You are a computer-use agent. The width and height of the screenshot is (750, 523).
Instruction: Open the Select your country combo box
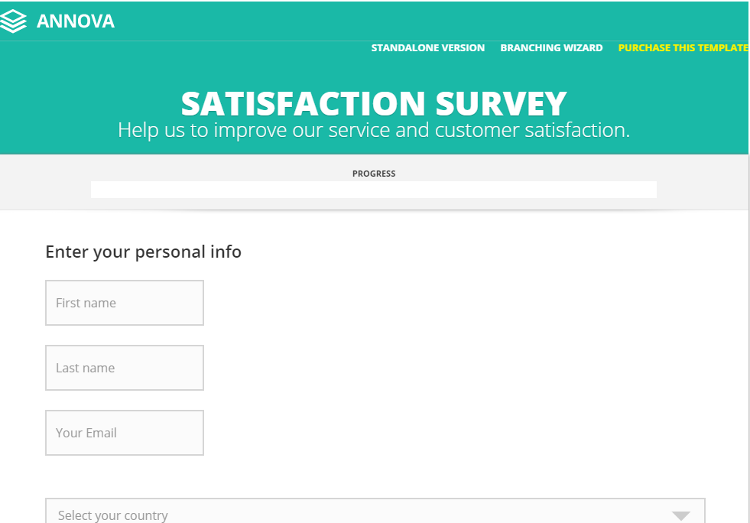click(x=375, y=512)
